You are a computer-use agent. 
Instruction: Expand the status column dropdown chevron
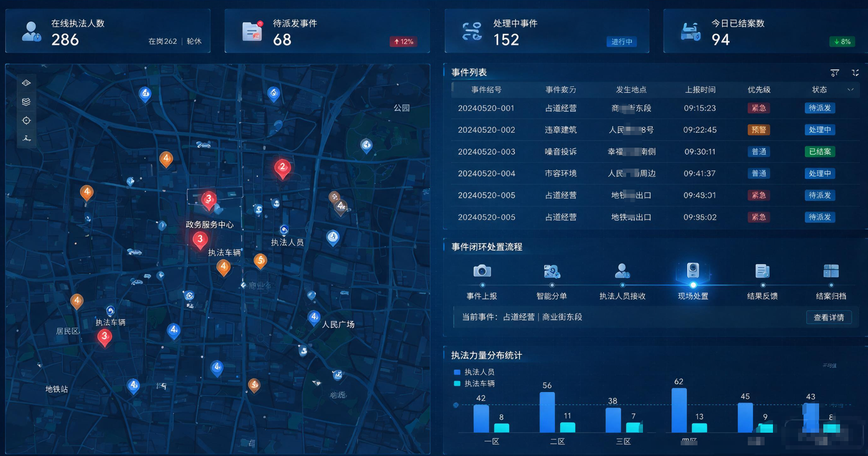[x=850, y=89]
